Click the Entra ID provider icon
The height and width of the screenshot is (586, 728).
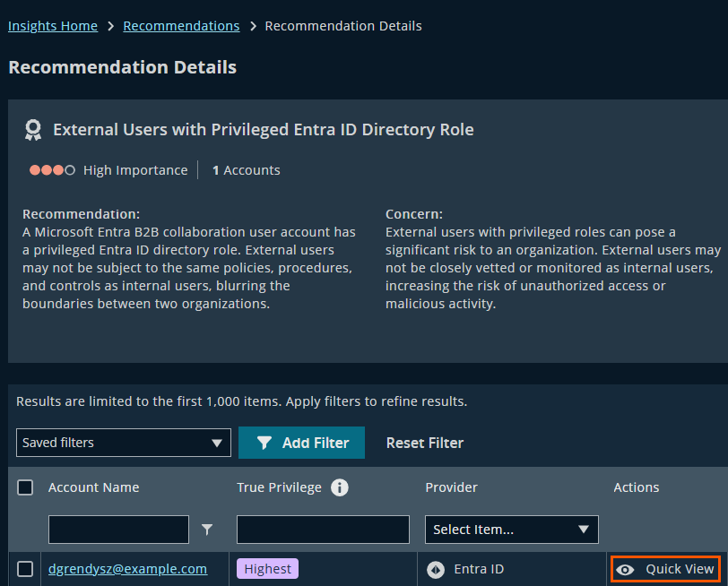pos(436,569)
